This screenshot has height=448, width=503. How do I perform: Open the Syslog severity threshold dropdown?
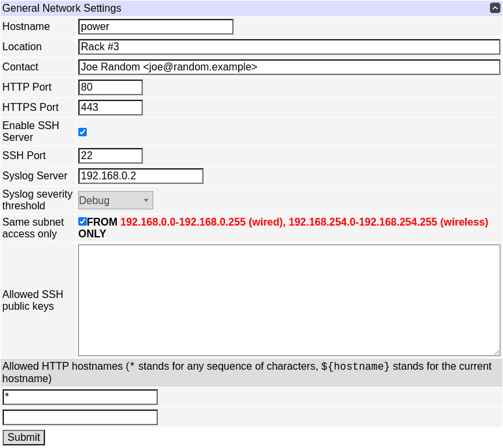point(115,201)
